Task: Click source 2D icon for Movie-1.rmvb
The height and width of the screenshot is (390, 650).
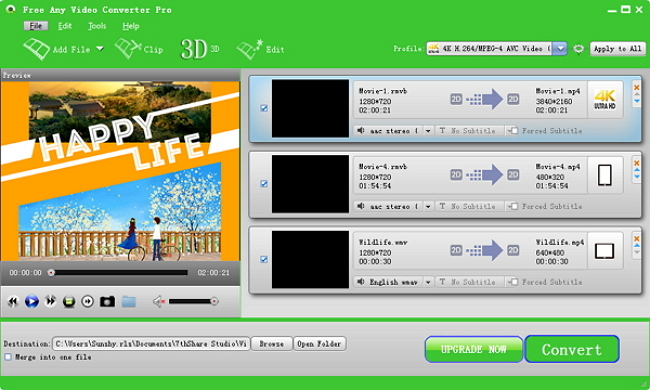Action: (x=456, y=99)
